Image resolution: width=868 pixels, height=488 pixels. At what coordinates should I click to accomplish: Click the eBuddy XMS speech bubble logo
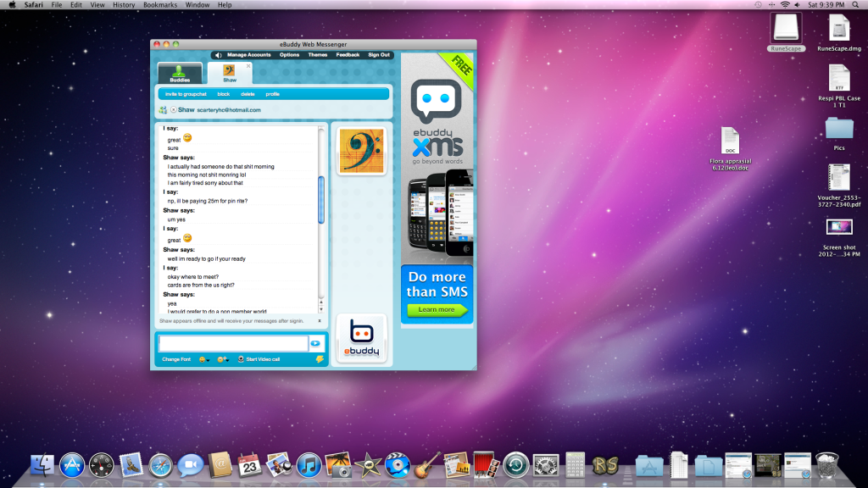click(x=437, y=102)
